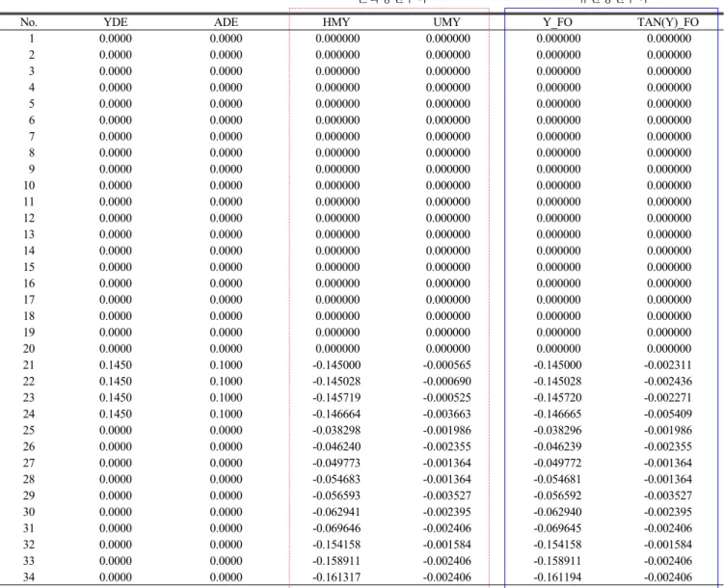Click TAN(Y)_FO value -0.005409 in row 24
Viewport: 724px width, 588px height.
point(668,414)
